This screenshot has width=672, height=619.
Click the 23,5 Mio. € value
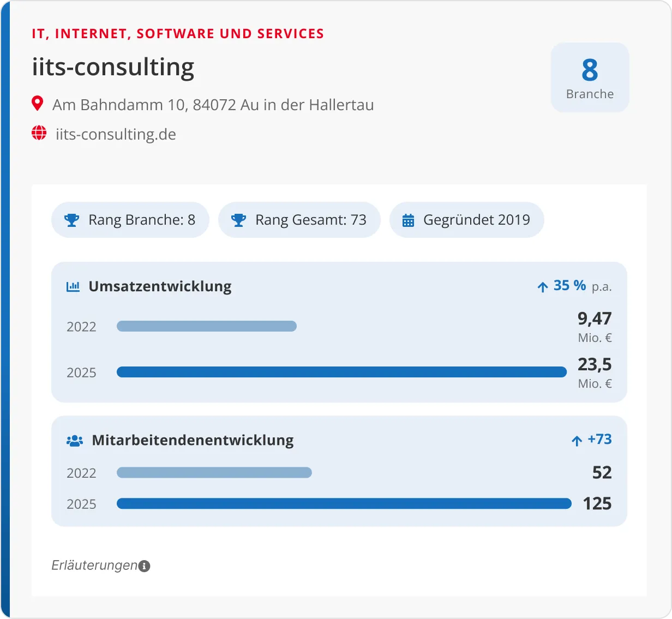[x=595, y=372]
